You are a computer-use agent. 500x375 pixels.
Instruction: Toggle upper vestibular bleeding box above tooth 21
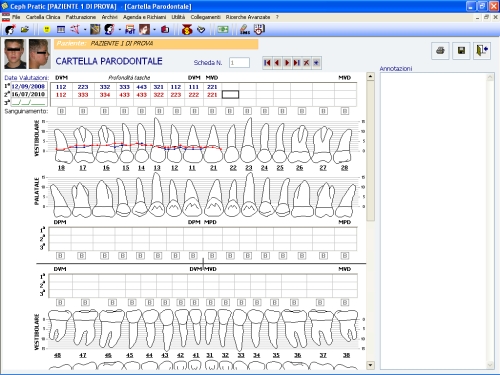(x=212, y=111)
